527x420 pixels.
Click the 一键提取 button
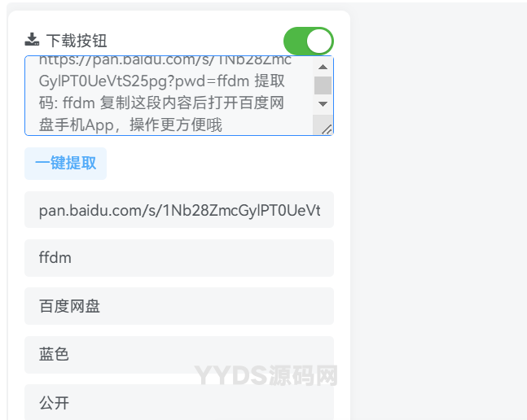pyautogui.click(x=65, y=164)
